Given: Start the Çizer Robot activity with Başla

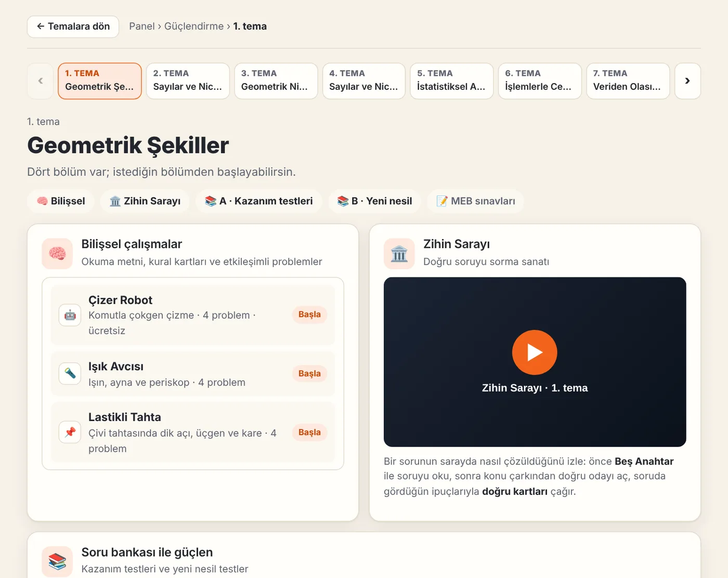Looking at the screenshot, I should click(309, 314).
